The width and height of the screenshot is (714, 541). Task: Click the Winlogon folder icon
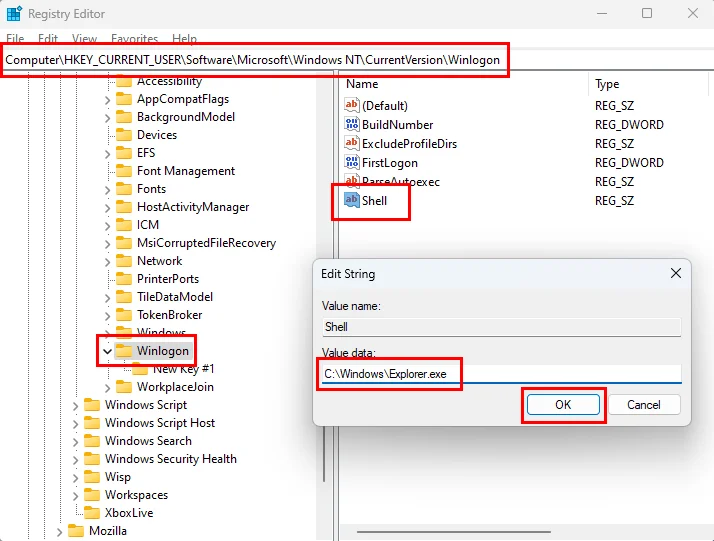tap(124, 351)
